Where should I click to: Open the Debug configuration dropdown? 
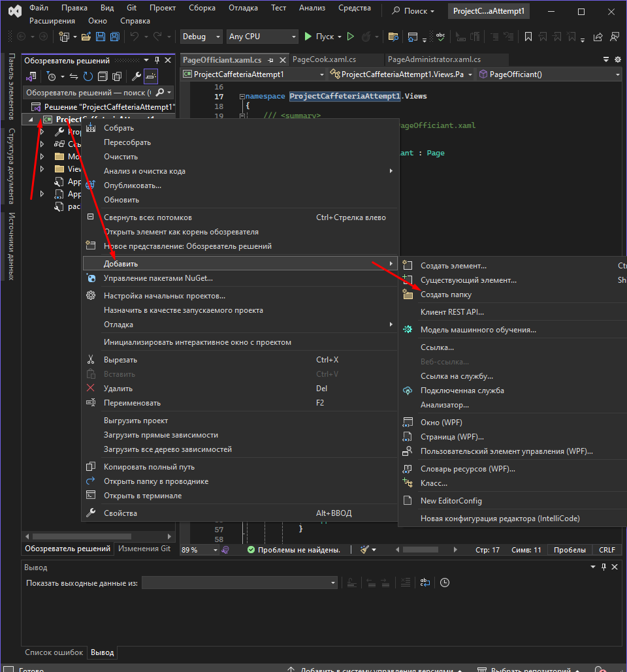tap(201, 37)
